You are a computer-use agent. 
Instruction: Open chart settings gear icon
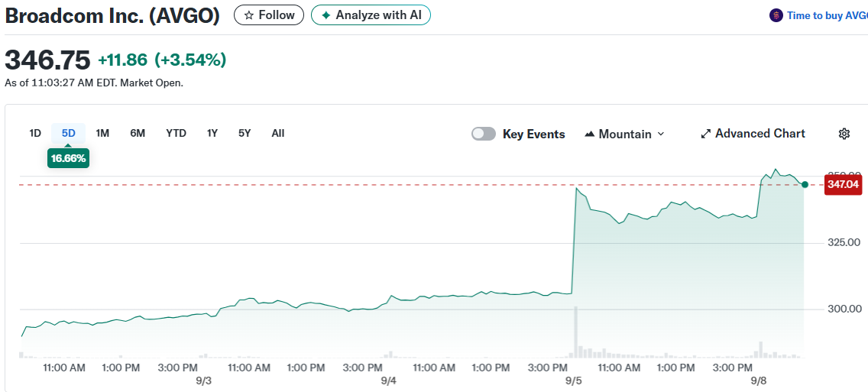(x=844, y=134)
